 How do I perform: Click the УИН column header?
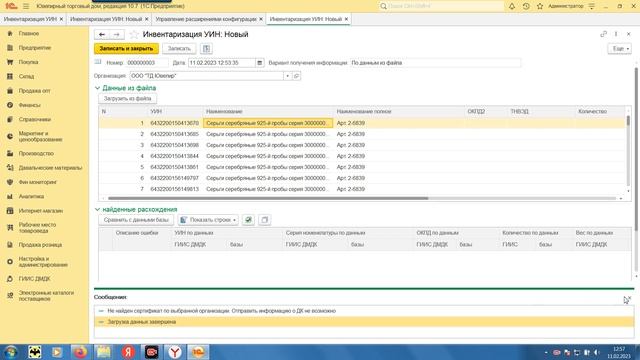click(175, 111)
